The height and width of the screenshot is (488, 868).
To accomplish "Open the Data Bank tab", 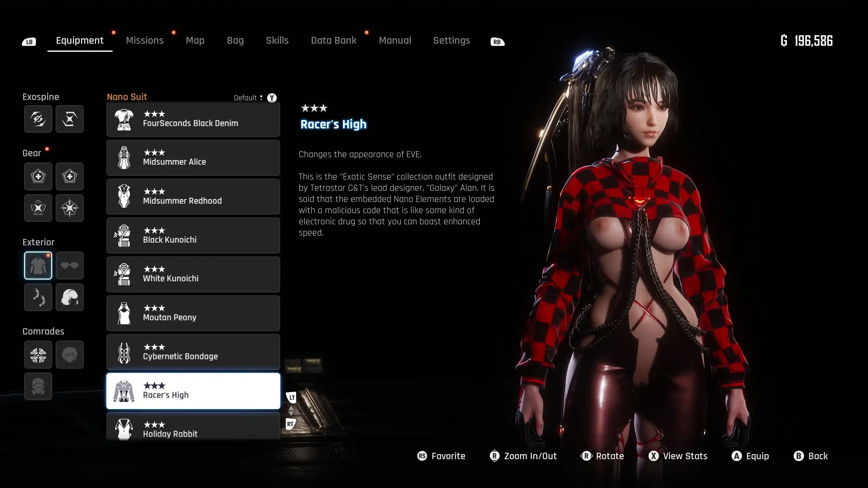I will point(334,41).
